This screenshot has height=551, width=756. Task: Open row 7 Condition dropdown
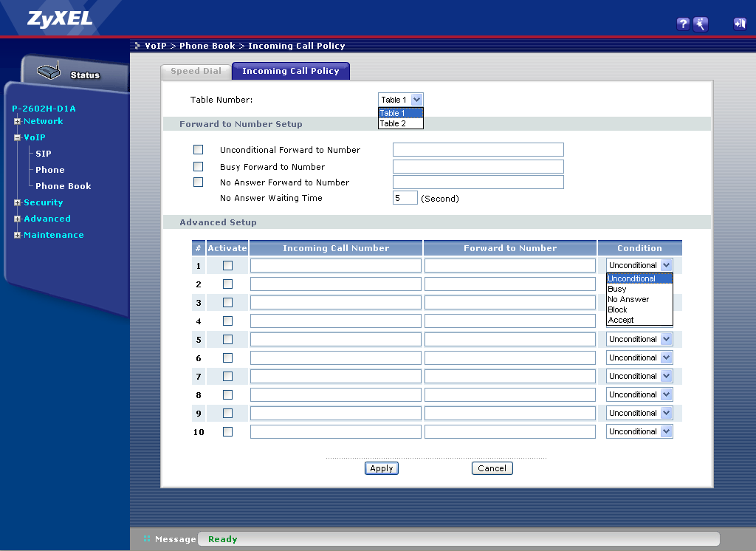point(639,376)
